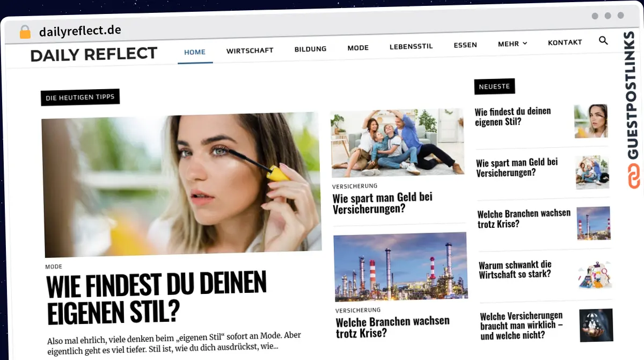Click sidebar thumbnail beside Wirtschaft article

tap(595, 274)
